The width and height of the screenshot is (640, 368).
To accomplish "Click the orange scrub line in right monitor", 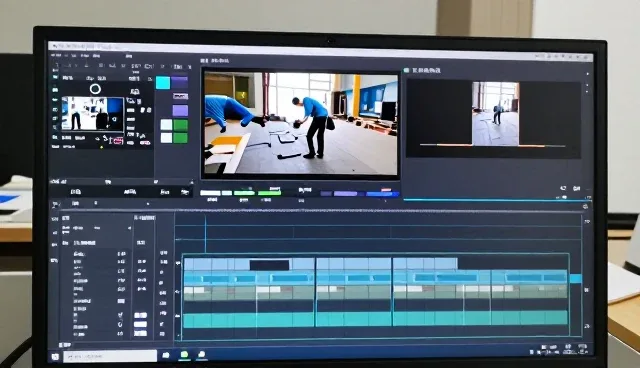I will pyautogui.click(x=493, y=145).
